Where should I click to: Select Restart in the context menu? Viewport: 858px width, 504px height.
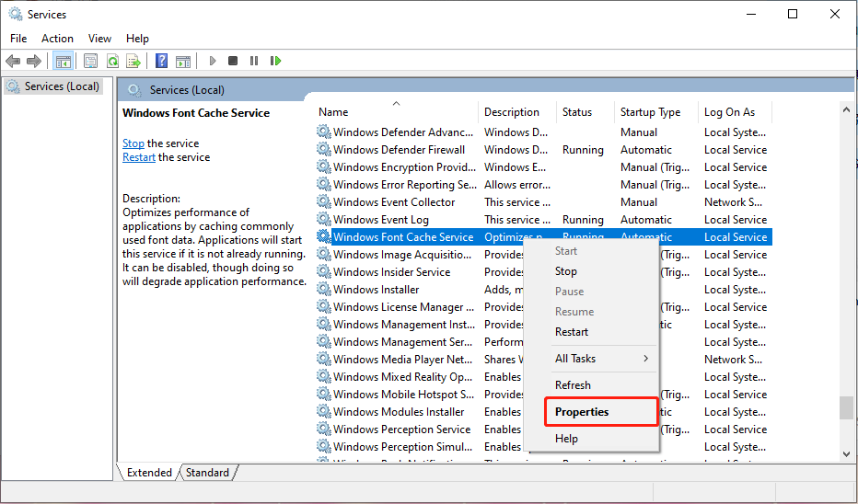572,332
